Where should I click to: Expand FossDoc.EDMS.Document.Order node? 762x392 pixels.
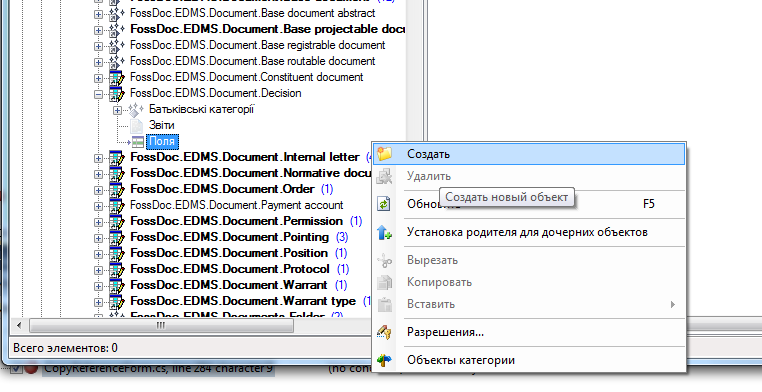99,190
